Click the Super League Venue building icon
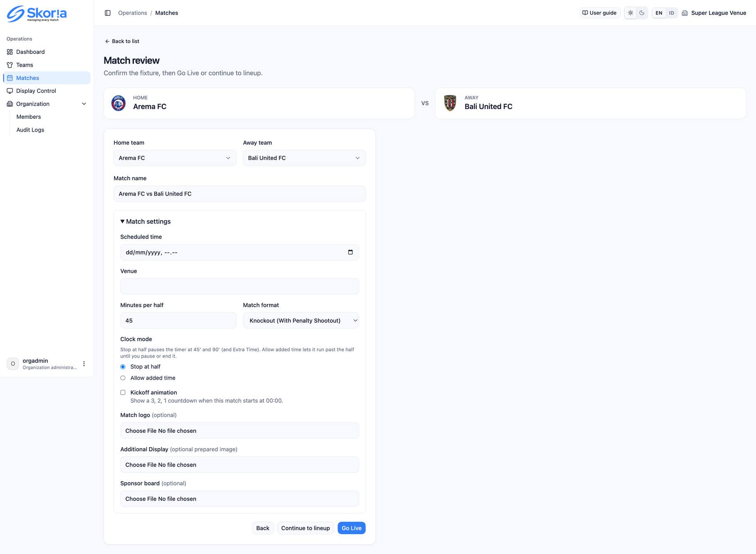Screen dimensions: 756x554 [x=685, y=13]
